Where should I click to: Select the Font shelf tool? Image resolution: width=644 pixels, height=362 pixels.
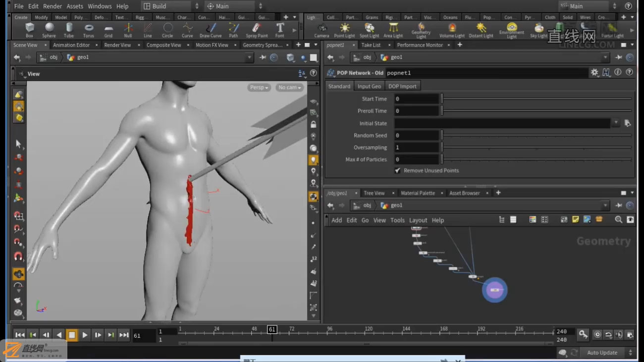tap(280, 30)
